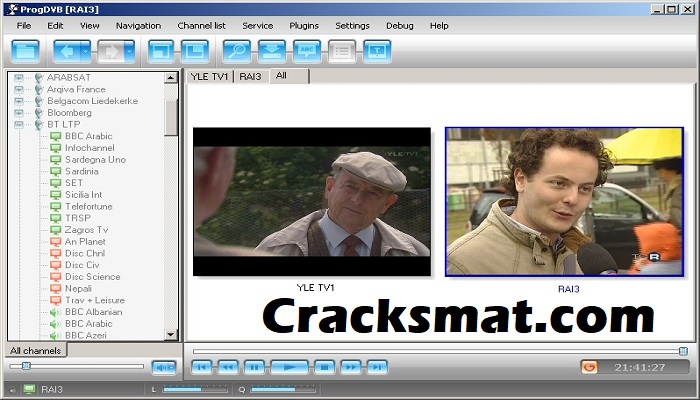
Task: Click the skip to previous playback button
Action: 202,367
